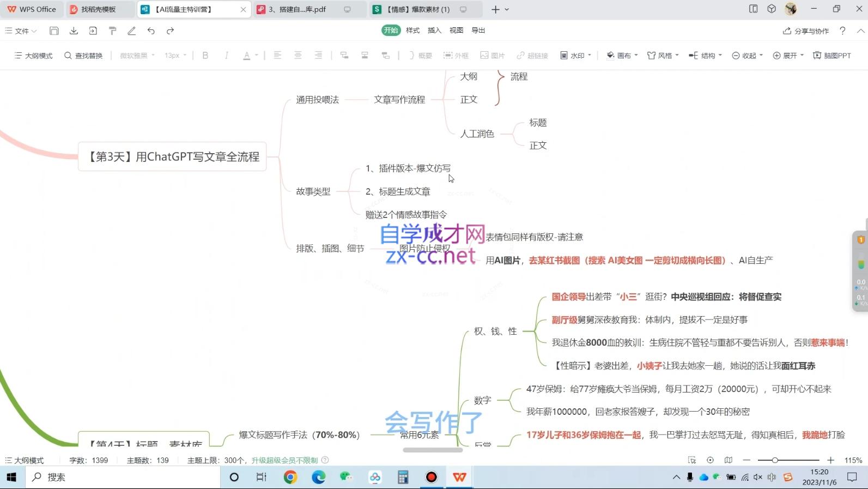
Task: Click the new tab plus button
Action: point(495,9)
